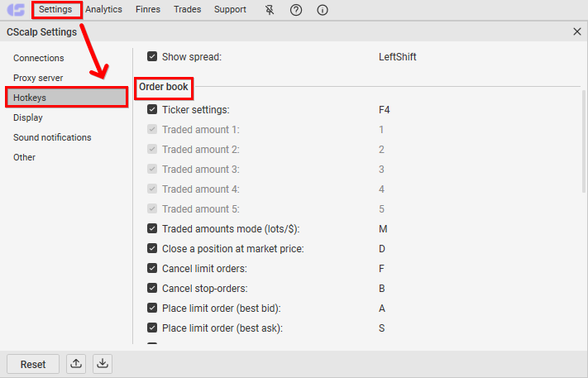Image resolution: width=588 pixels, height=378 pixels.
Task: Click the LeftShift hotkey for Show spread
Action: tap(397, 57)
